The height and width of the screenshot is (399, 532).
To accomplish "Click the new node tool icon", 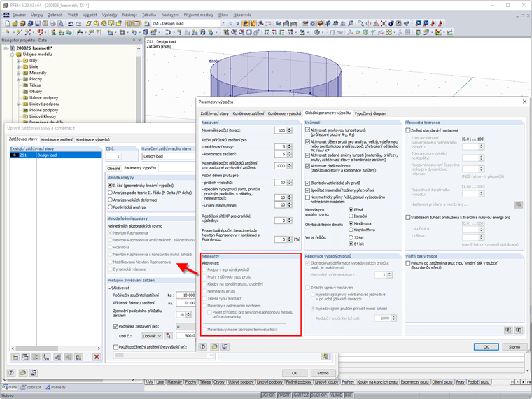I will coord(8,33).
